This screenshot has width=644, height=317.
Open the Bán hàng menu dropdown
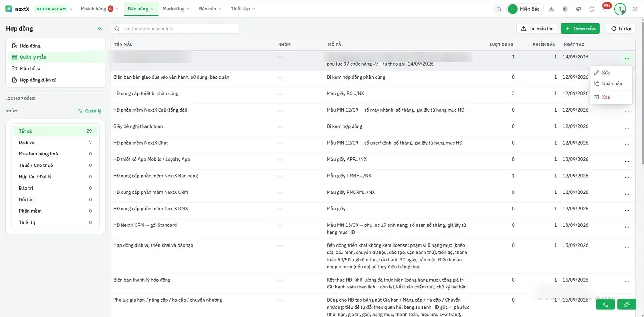coord(141,9)
